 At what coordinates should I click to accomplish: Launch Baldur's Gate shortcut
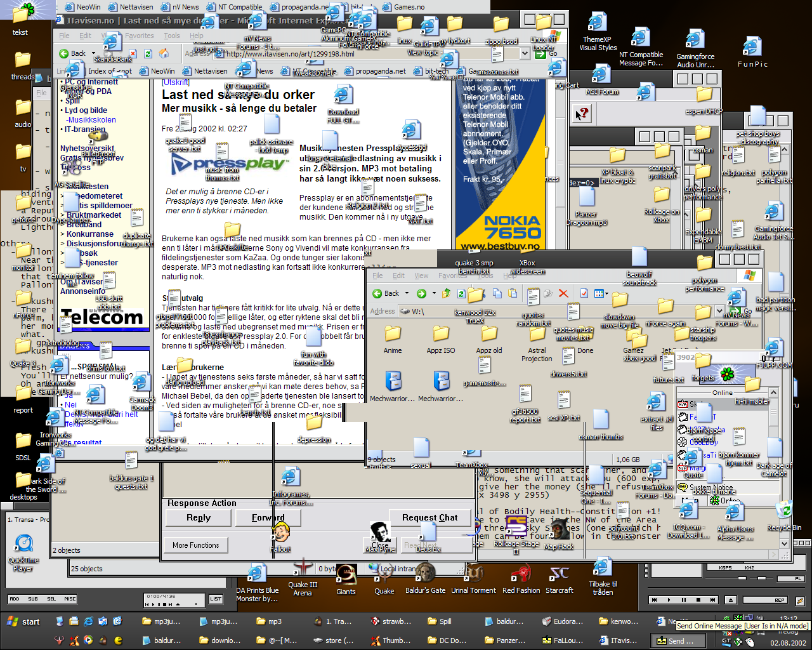tap(425, 579)
